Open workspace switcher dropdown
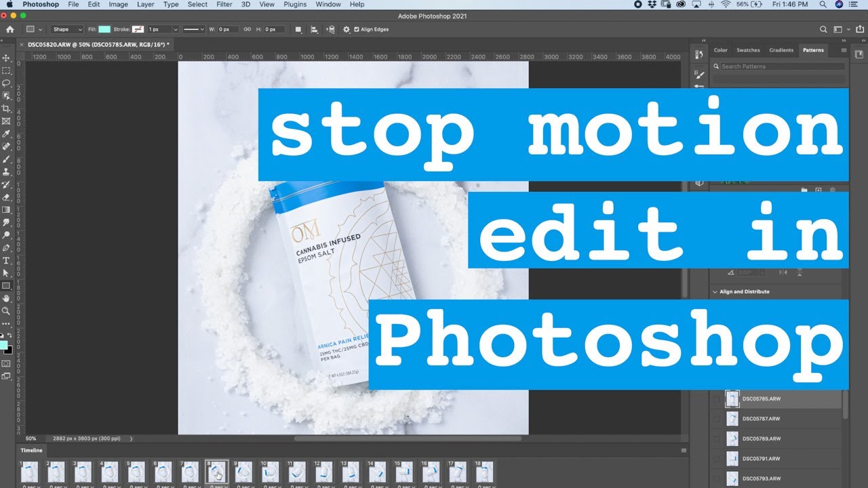 [x=841, y=29]
